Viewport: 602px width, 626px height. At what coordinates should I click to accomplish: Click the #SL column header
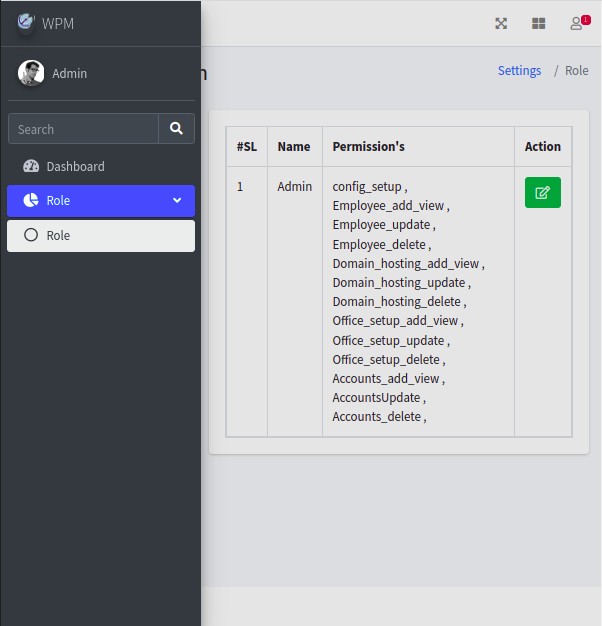(x=247, y=147)
